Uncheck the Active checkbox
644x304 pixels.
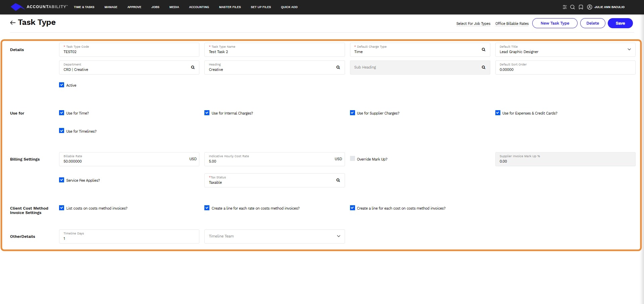62,85
